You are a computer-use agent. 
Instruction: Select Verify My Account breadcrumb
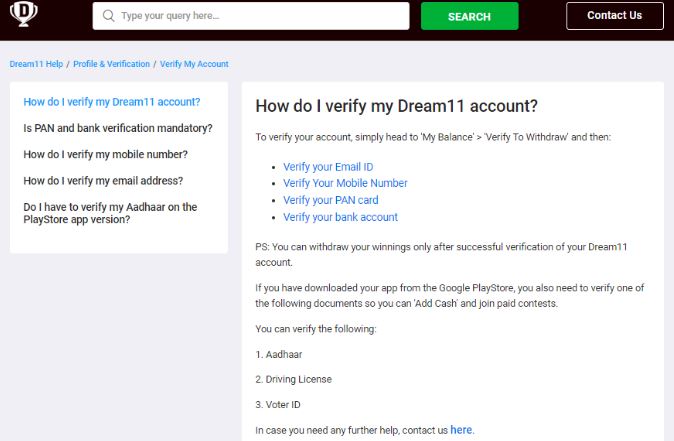(x=194, y=64)
